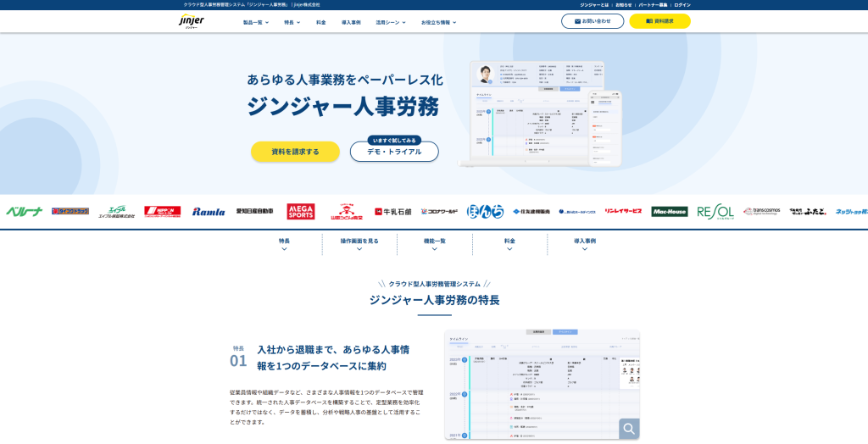Click the デモ・トライアル button
868x444 pixels.
[x=394, y=152]
